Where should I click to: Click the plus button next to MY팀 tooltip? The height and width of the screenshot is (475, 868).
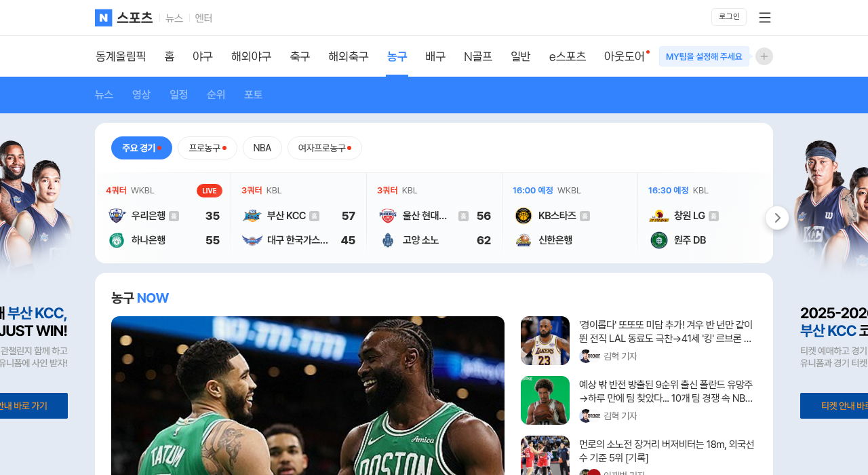pos(763,56)
